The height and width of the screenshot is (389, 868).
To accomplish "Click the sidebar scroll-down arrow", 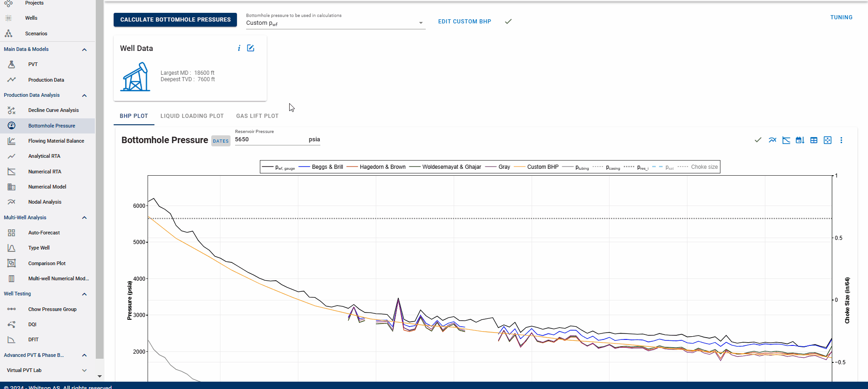I will coord(99,376).
